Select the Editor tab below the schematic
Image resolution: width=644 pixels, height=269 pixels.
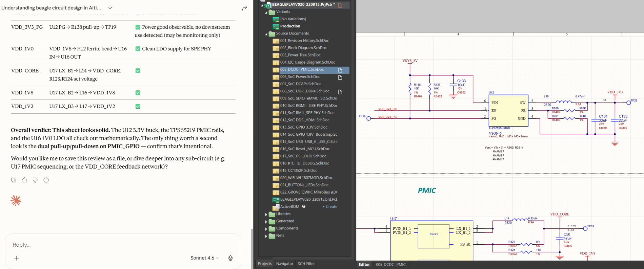(x=364, y=265)
